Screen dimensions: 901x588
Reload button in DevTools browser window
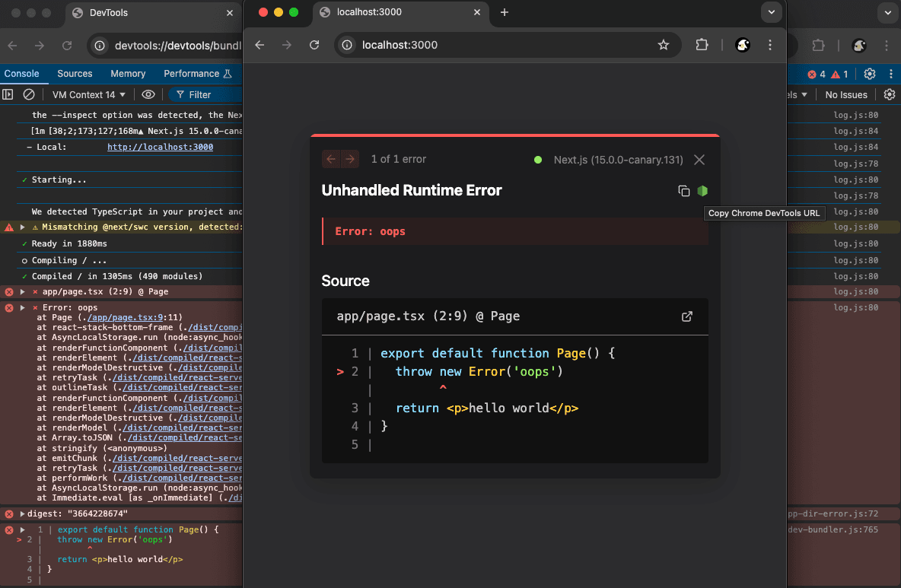coord(67,46)
